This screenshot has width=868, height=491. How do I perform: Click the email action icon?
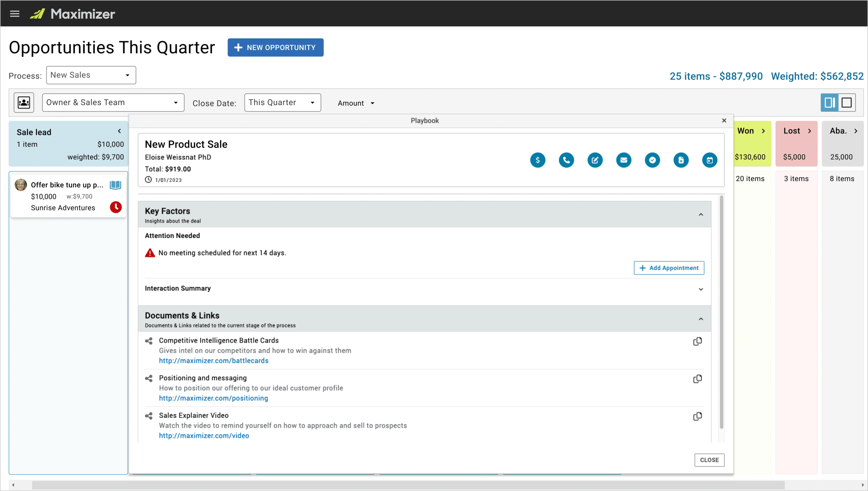[623, 160]
